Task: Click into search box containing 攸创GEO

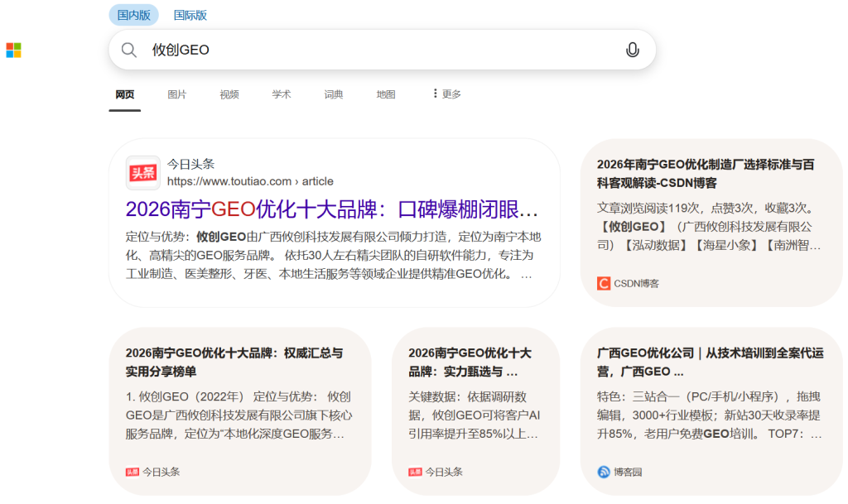Action: tap(383, 50)
